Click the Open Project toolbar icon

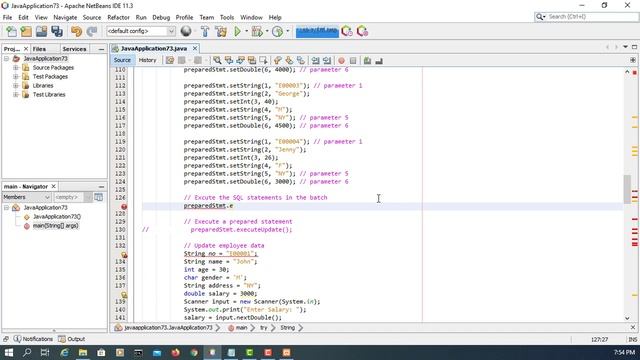point(41,31)
